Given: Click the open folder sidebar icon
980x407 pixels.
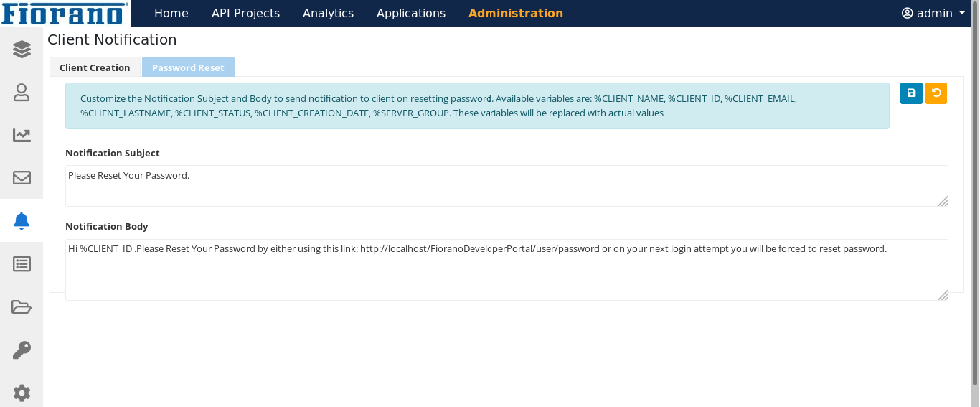Looking at the screenshot, I should click(x=22, y=307).
